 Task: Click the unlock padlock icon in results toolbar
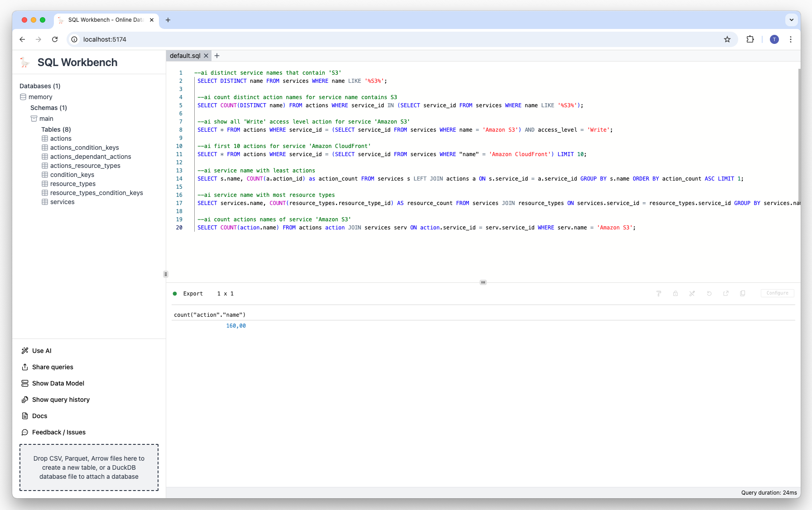click(x=675, y=294)
